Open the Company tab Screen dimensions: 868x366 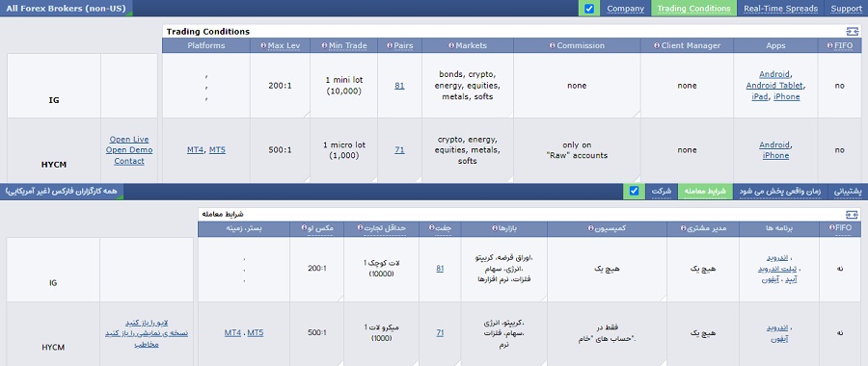(x=626, y=9)
